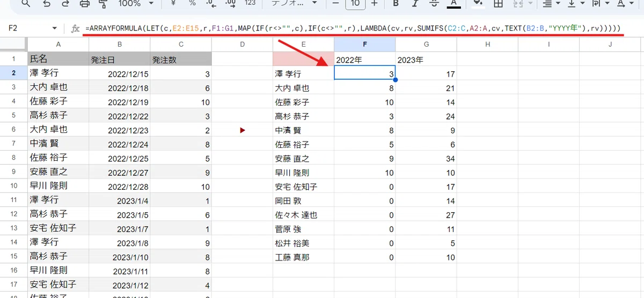644x298 pixels.
Task: Decrease decimal places
Action: click(211, 4)
